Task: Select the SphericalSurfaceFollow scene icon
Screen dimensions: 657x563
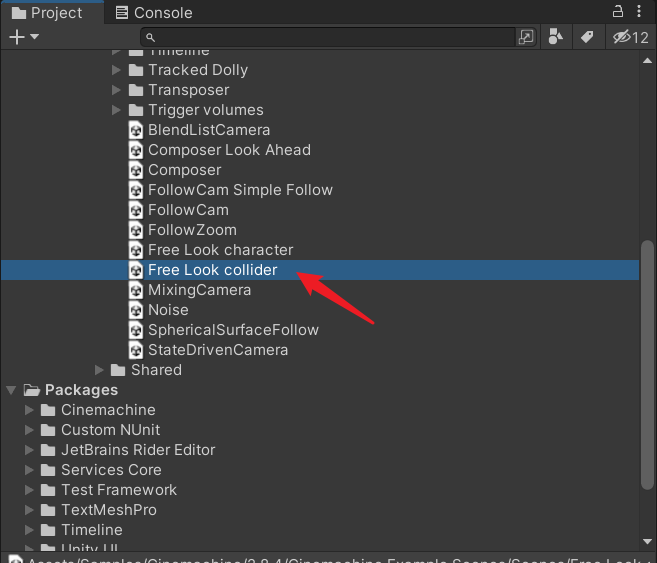Action: (x=136, y=330)
